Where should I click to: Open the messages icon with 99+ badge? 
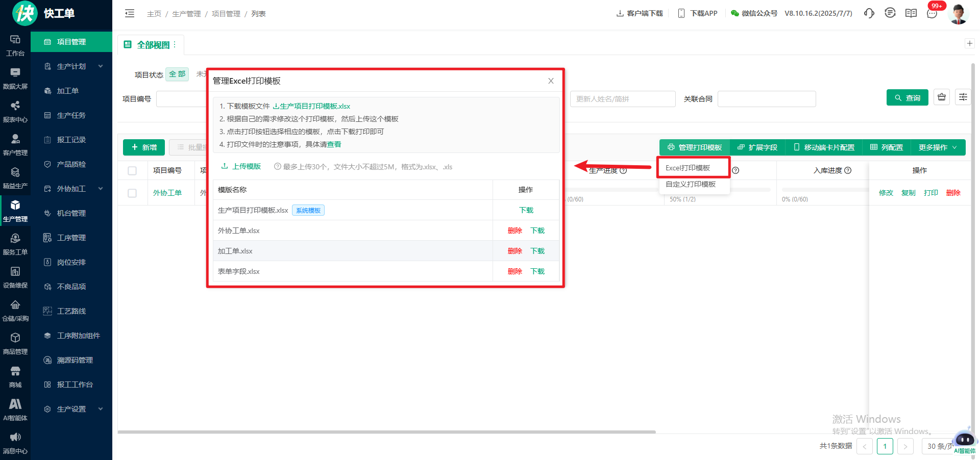click(x=932, y=13)
